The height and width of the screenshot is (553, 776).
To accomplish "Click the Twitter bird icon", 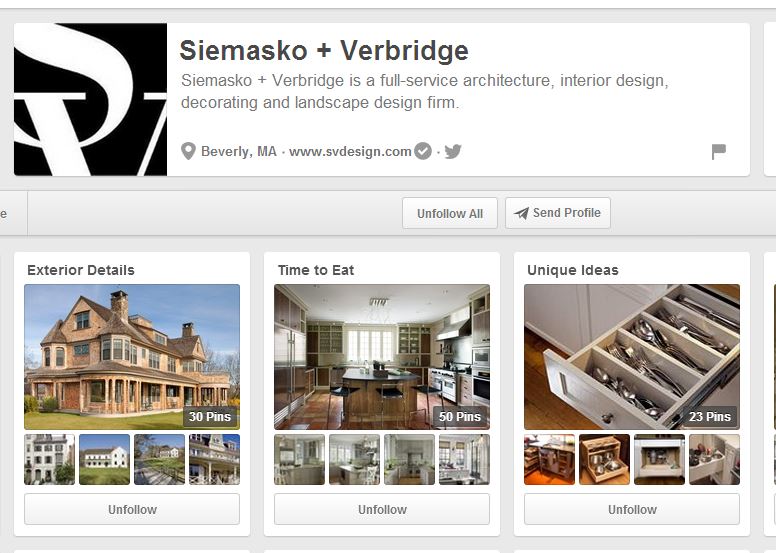I will pyautogui.click(x=453, y=151).
